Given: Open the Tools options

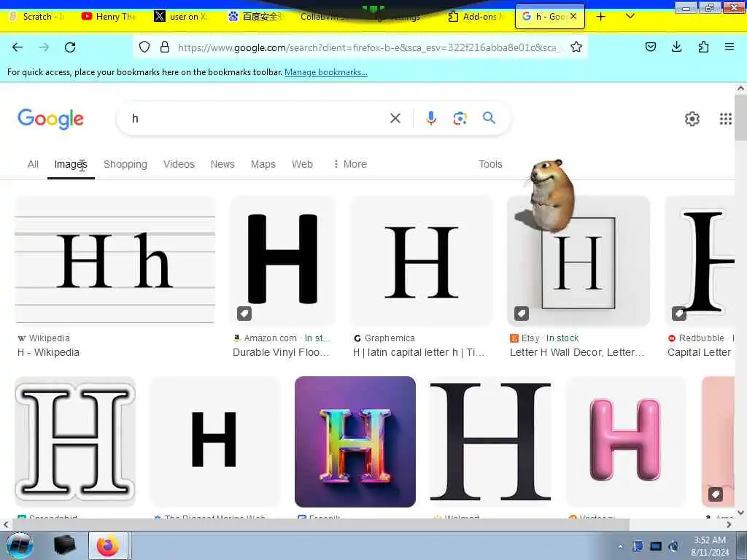Looking at the screenshot, I should tap(490, 164).
